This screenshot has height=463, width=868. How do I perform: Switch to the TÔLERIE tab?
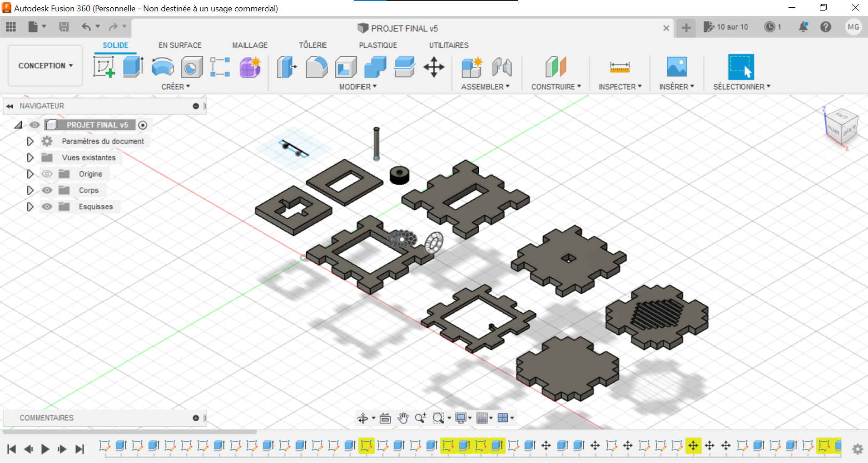pyautogui.click(x=312, y=45)
